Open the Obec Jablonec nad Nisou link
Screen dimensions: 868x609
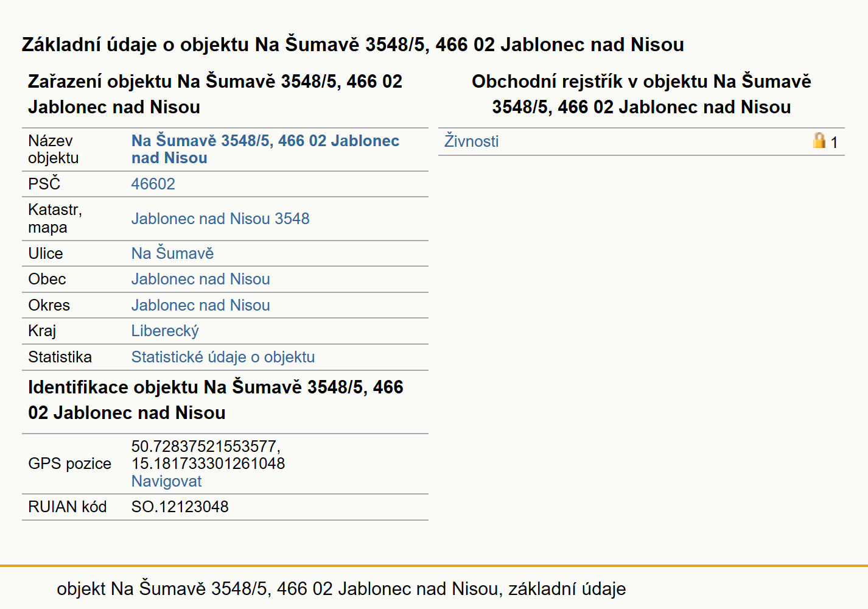pyautogui.click(x=200, y=279)
